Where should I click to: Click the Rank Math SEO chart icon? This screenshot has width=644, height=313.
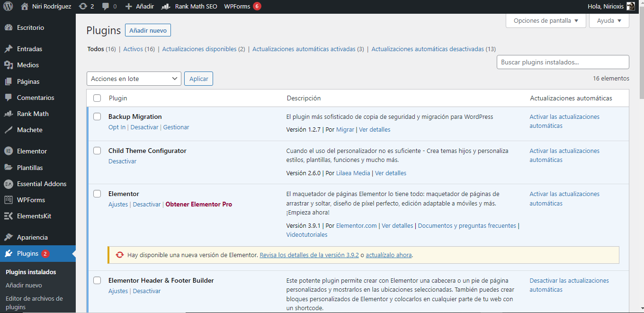coord(166,7)
